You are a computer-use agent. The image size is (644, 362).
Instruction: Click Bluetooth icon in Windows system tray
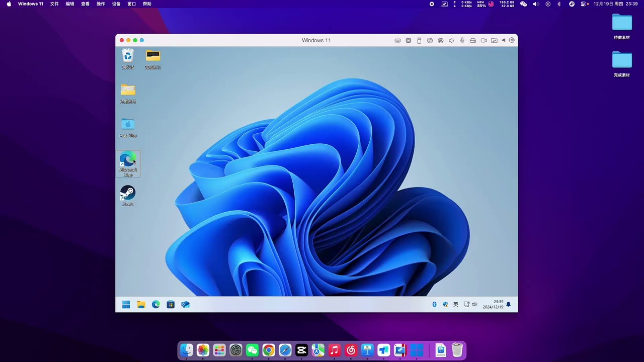434,305
